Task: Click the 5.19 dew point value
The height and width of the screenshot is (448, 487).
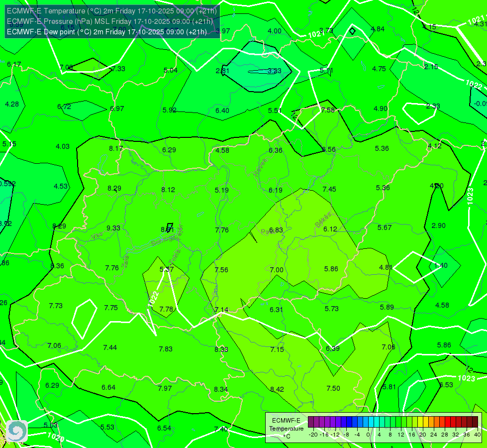Action: pyautogui.click(x=222, y=190)
